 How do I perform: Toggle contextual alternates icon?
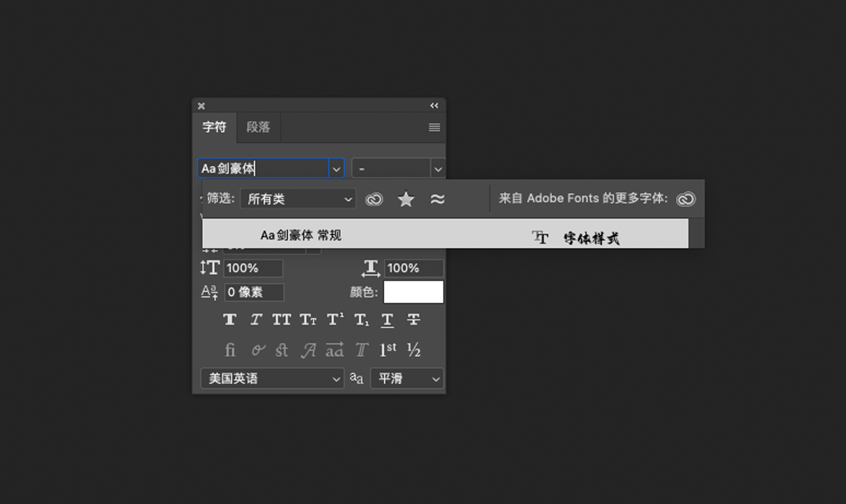point(257,350)
